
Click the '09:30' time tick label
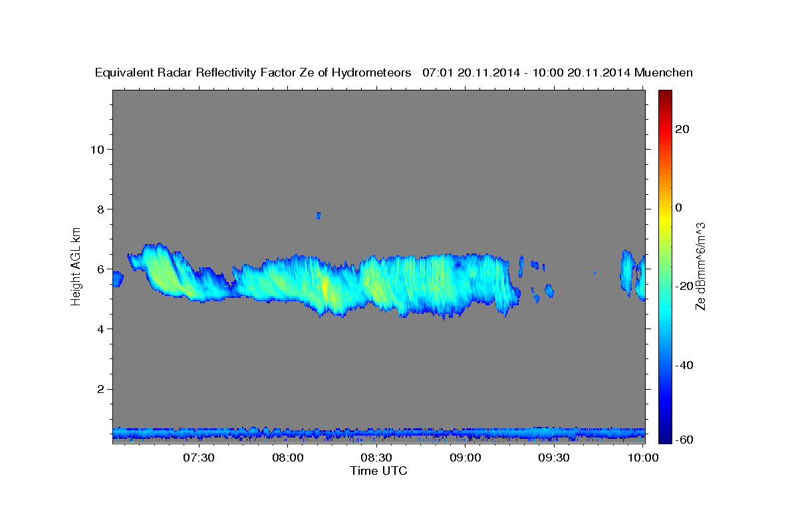554,458
